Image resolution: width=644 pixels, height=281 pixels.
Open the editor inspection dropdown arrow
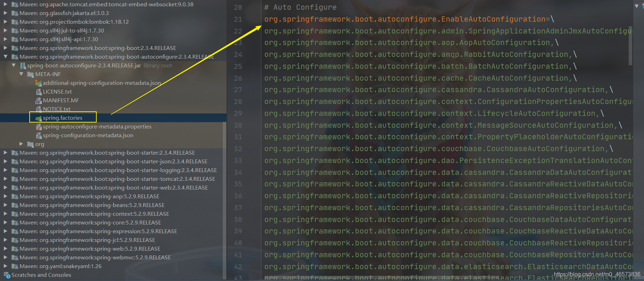coord(636,6)
